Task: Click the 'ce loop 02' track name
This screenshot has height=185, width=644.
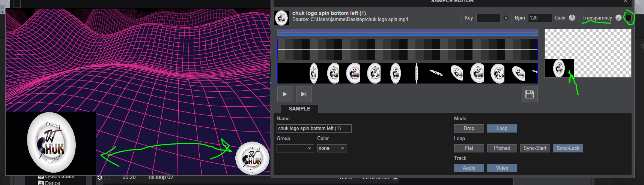Action: [161, 177]
